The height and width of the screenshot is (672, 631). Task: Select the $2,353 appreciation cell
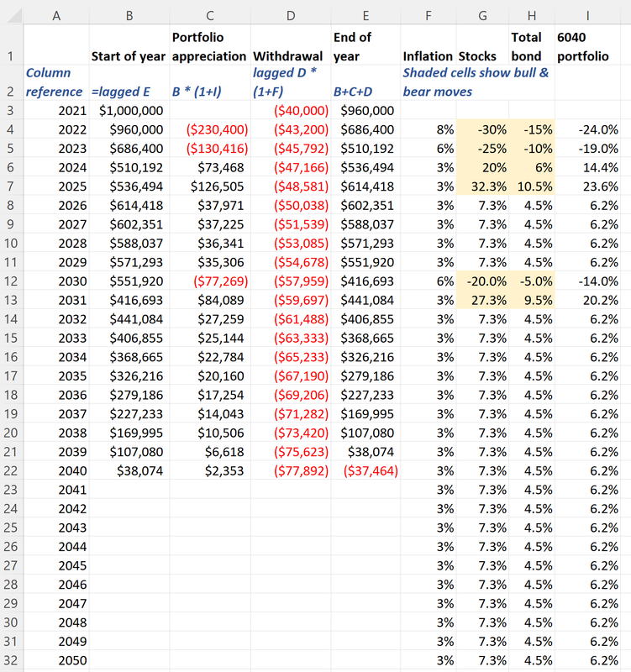coord(210,470)
